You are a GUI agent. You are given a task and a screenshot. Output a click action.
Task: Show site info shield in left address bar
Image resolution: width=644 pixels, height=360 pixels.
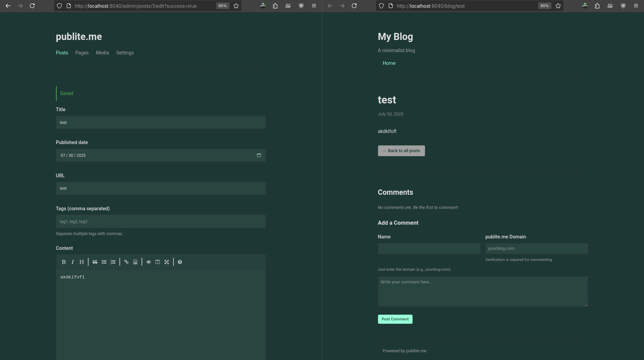59,6
